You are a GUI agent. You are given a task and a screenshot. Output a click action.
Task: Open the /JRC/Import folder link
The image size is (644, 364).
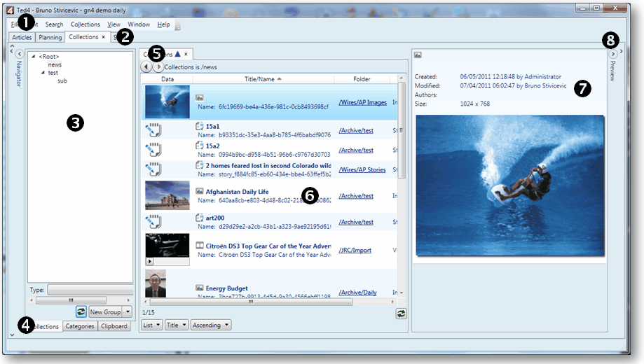click(x=355, y=250)
